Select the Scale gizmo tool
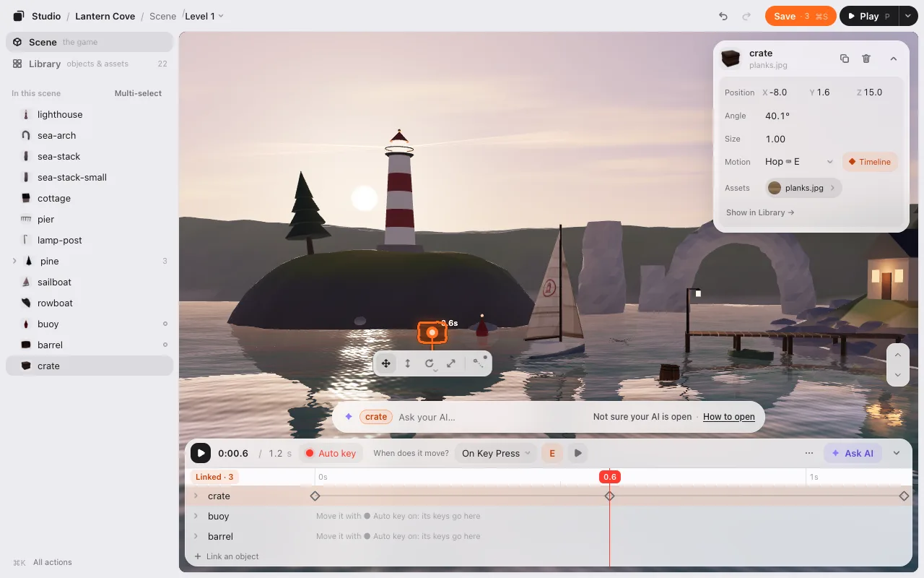The width and height of the screenshot is (924, 578). (451, 363)
